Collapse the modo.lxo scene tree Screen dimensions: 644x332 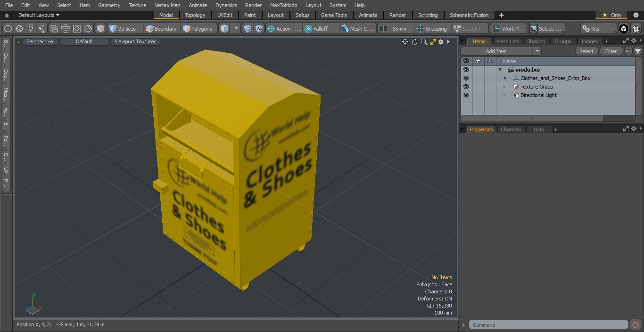click(x=500, y=70)
